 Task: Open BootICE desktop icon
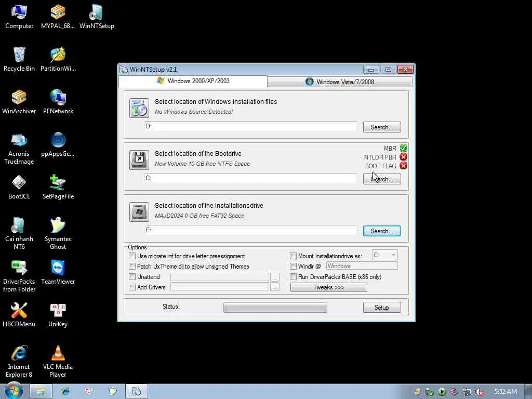click(x=19, y=187)
